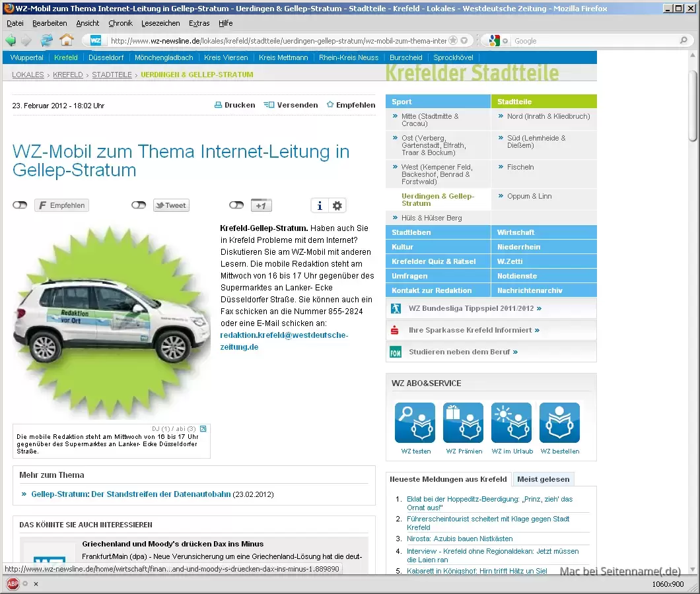Click the social sharing info icon

pos(320,206)
